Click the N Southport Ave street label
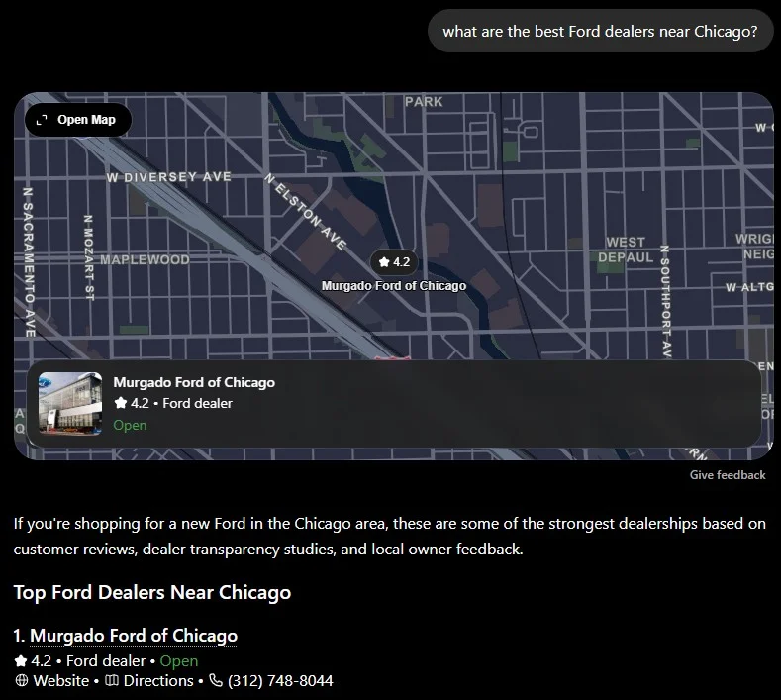Screen dimensions: 781x700 [665, 300]
